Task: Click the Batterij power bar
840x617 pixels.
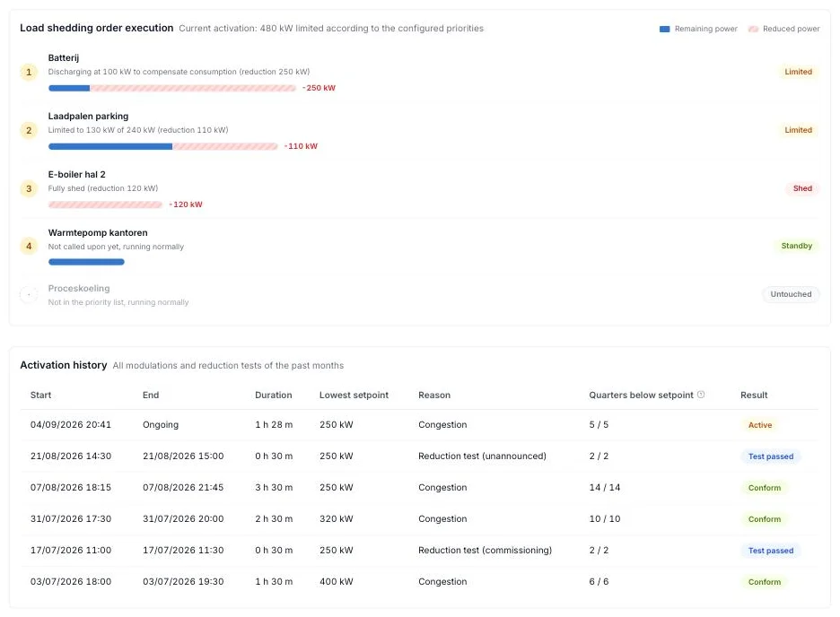Action: 172,88
